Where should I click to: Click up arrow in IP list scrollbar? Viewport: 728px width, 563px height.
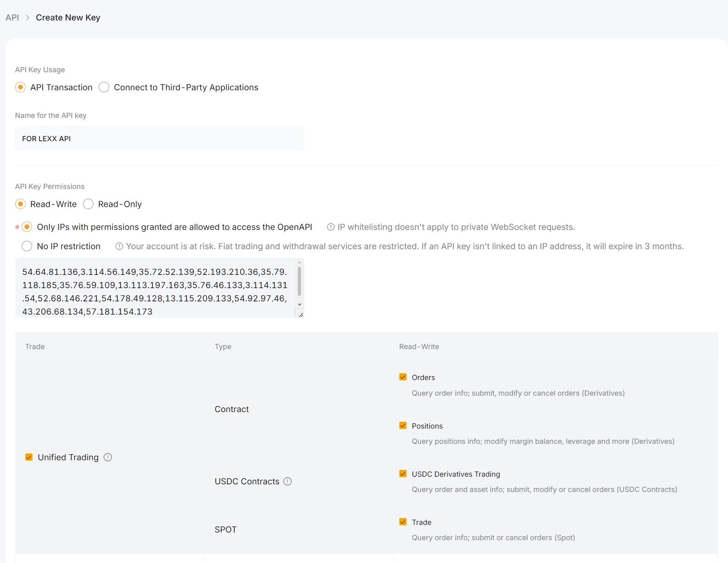[299, 263]
